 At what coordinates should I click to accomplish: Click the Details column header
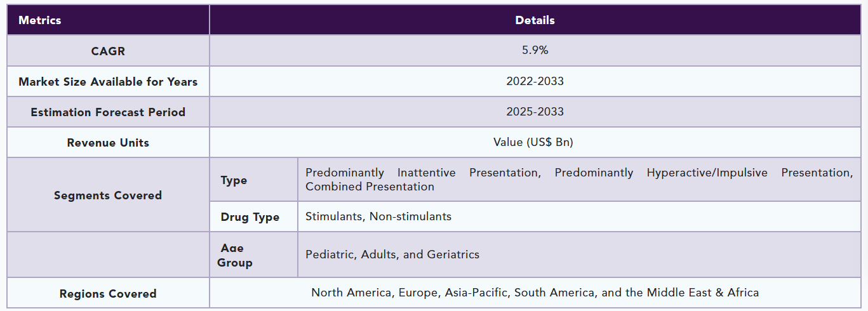(535, 20)
